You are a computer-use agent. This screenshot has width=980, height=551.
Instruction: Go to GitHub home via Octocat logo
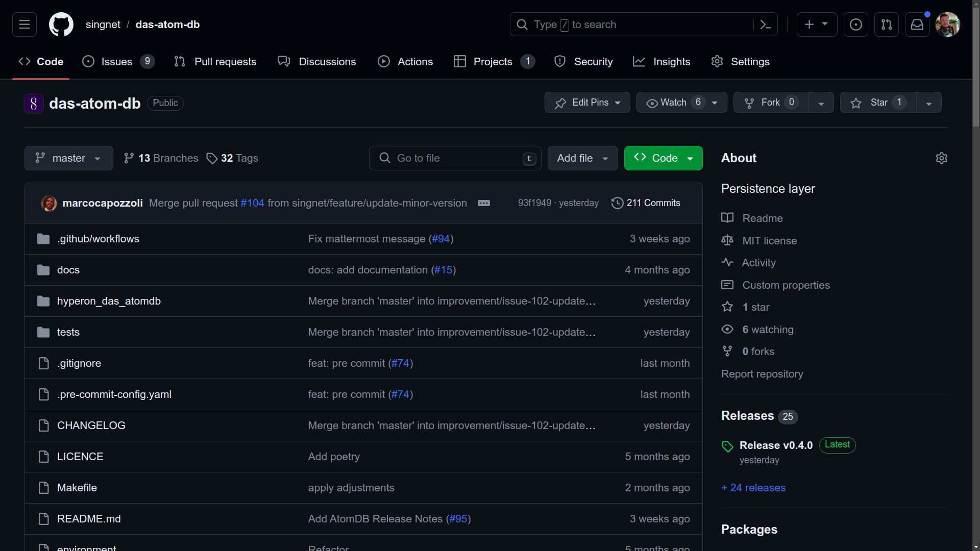coord(61,24)
